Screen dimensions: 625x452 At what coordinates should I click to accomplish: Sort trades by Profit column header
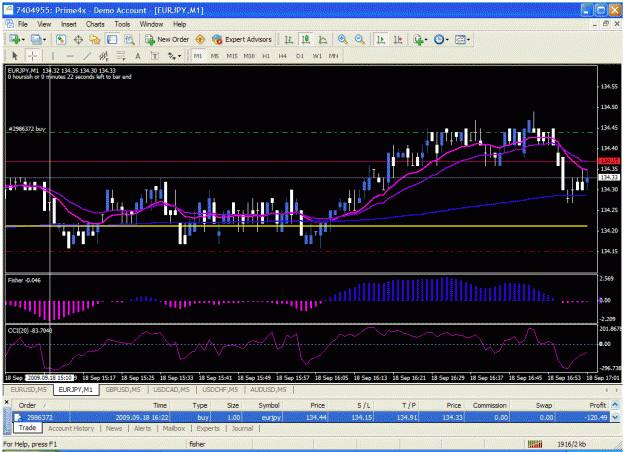tap(597, 405)
